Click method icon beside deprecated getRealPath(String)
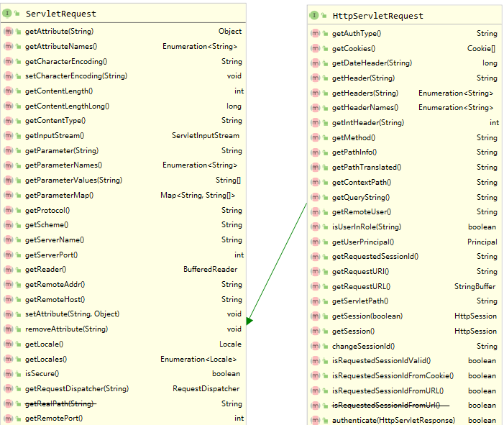 click(x=8, y=403)
